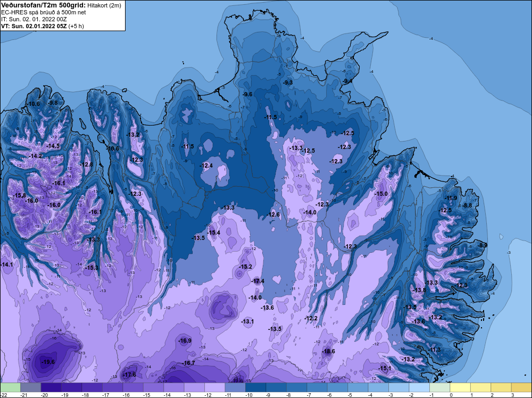Click the -16.7 temperature label
Screen dimensions: 532x398
coord(188,363)
